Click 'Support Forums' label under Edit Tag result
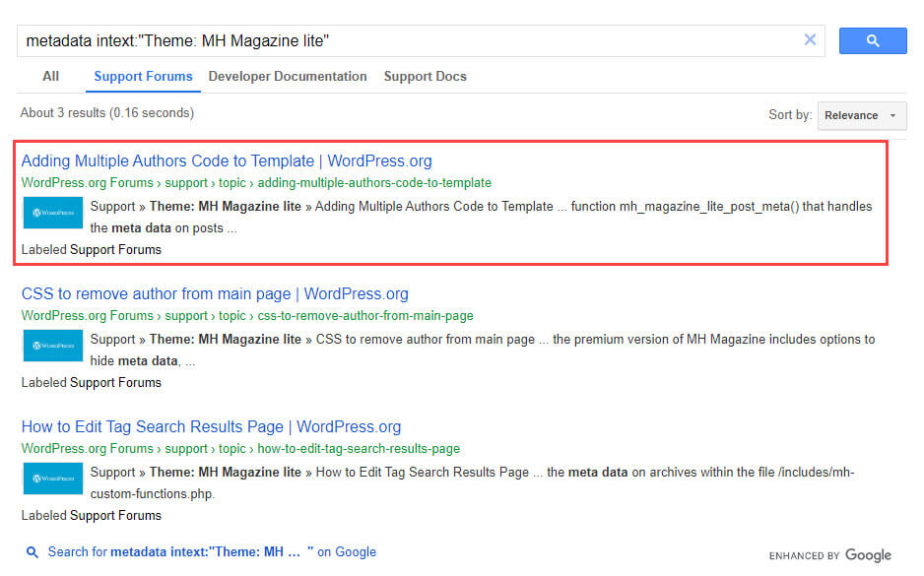The height and width of the screenshot is (576, 924). 115,515
